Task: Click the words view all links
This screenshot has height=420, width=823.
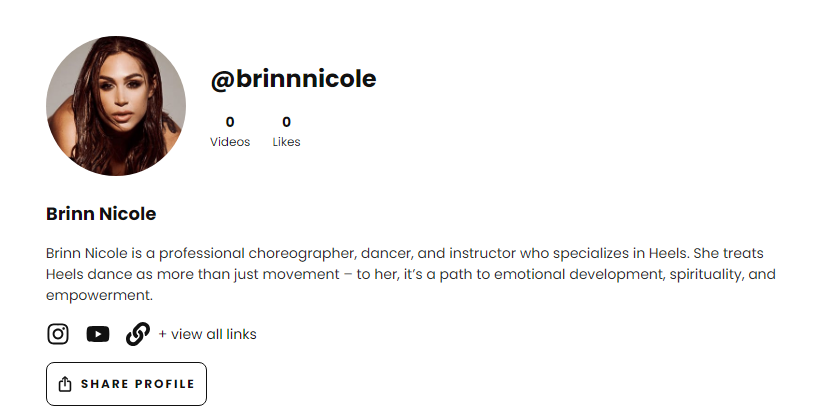Action: 213,334
